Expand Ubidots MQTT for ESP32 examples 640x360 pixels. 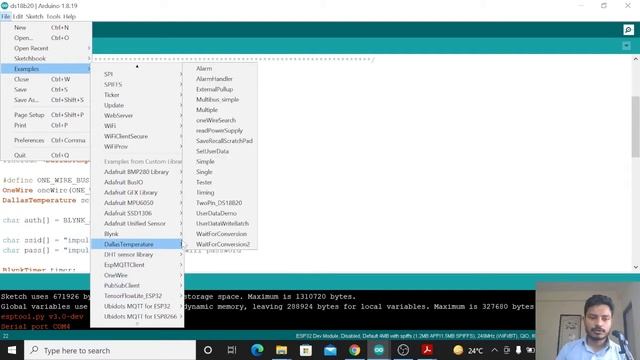[137, 306]
